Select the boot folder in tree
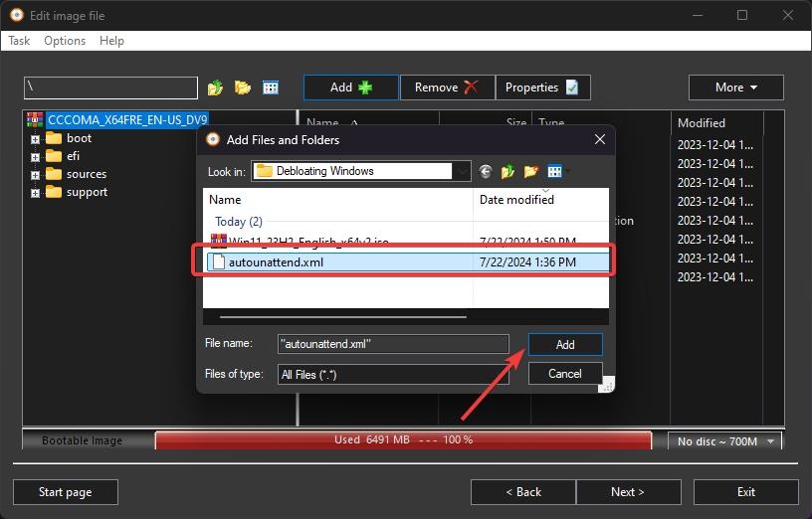 [79, 138]
